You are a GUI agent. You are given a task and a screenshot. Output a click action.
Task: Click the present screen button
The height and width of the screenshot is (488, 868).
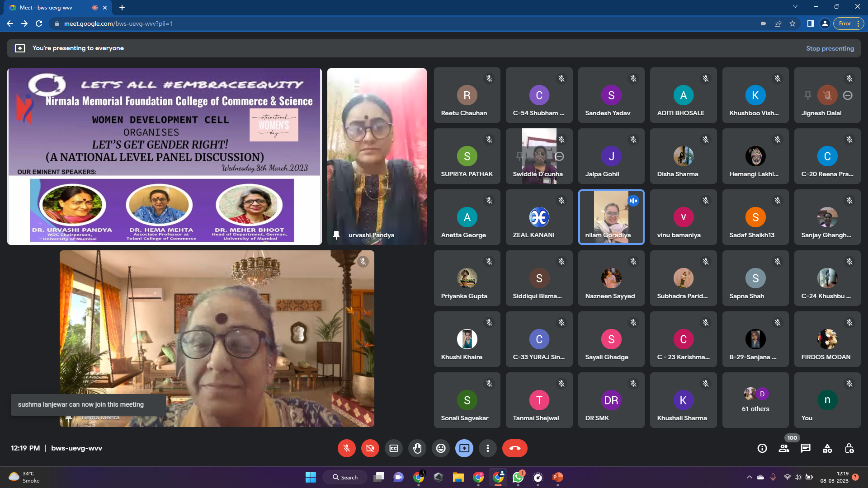click(464, 448)
